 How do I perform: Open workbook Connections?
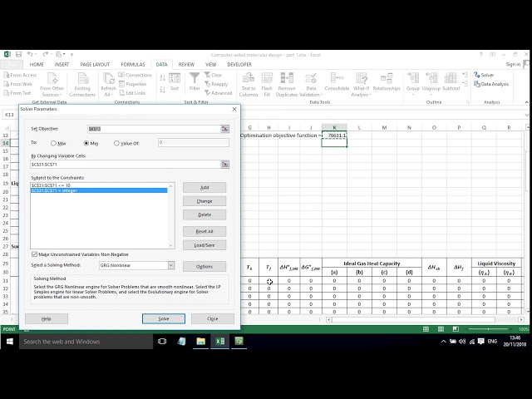click(x=135, y=75)
